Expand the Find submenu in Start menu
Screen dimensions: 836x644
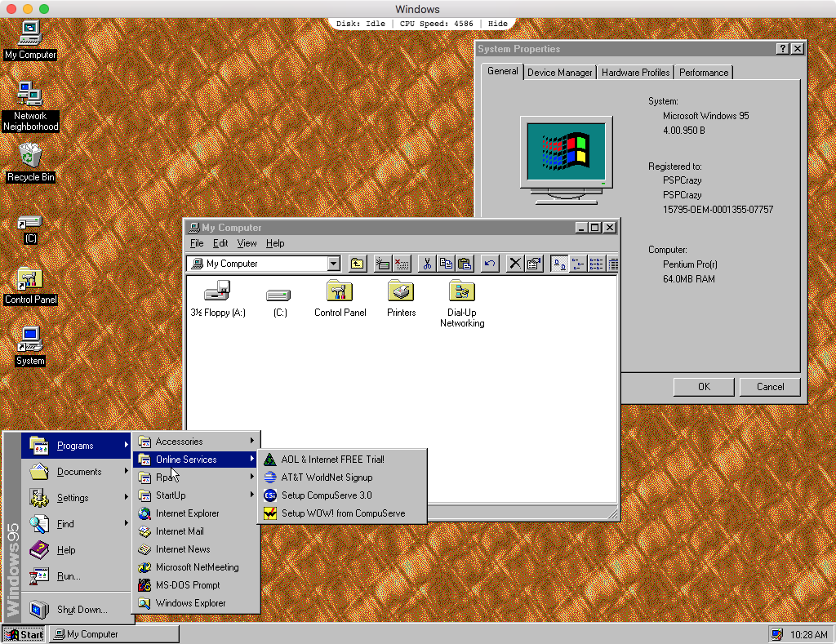pos(77,524)
